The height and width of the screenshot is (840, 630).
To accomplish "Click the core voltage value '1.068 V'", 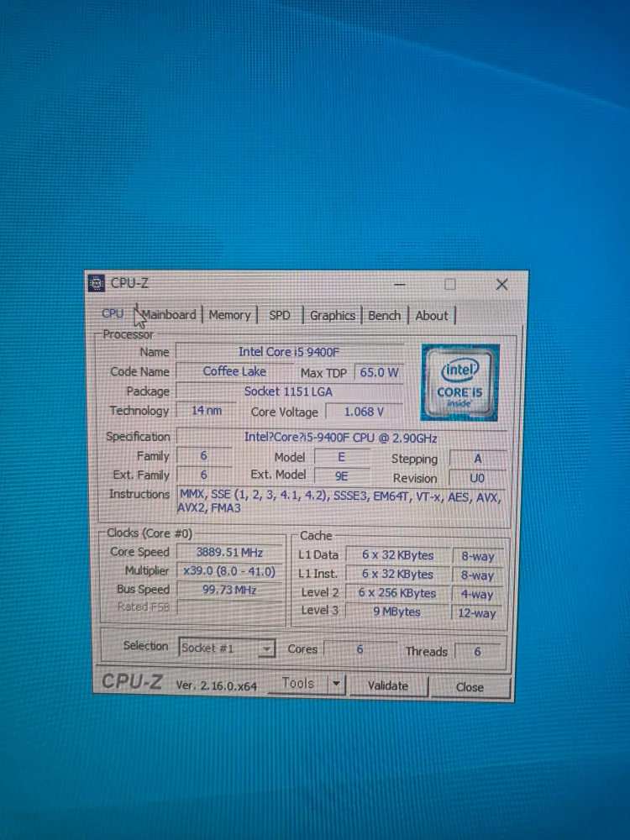I will point(364,412).
